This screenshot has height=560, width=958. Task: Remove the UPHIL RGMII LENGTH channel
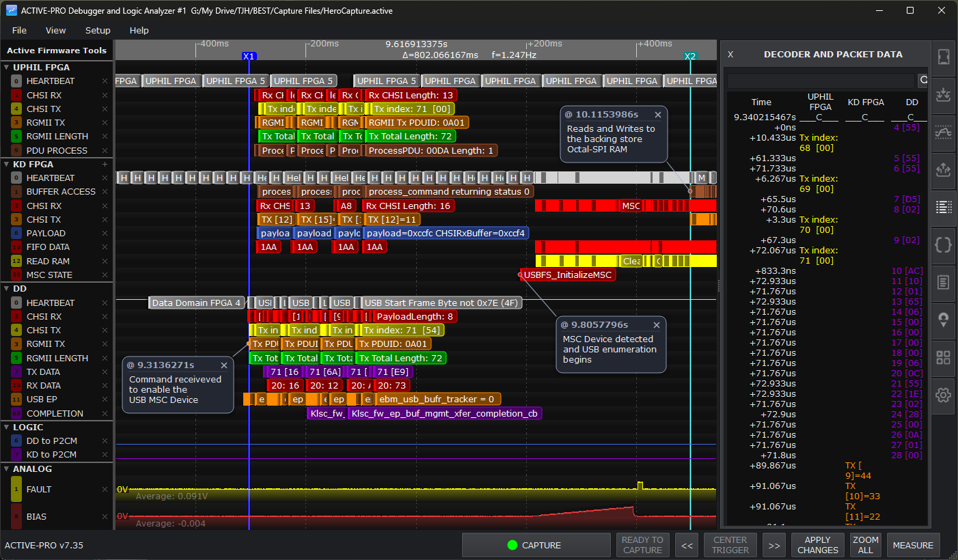[105, 137]
